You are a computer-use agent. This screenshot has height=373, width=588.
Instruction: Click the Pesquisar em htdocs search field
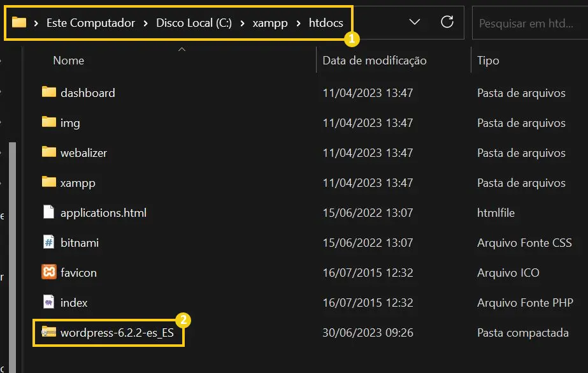pos(530,23)
